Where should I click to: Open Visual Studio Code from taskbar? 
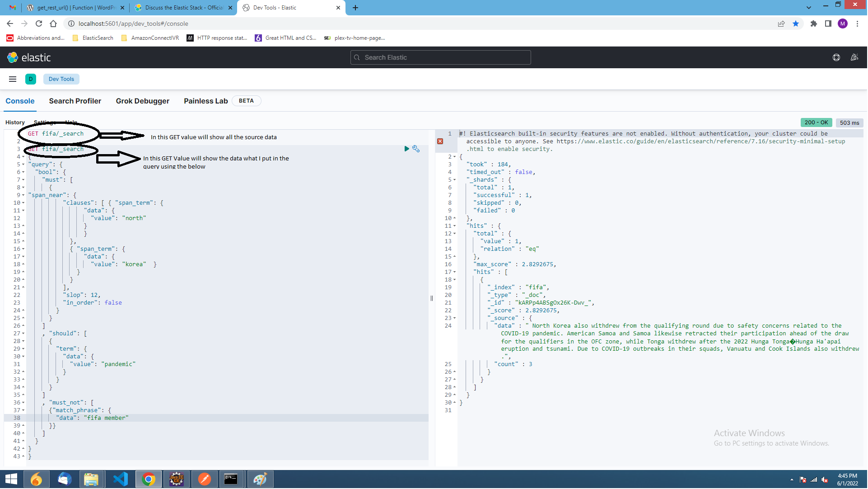pyautogui.click(x=121, y=479)
